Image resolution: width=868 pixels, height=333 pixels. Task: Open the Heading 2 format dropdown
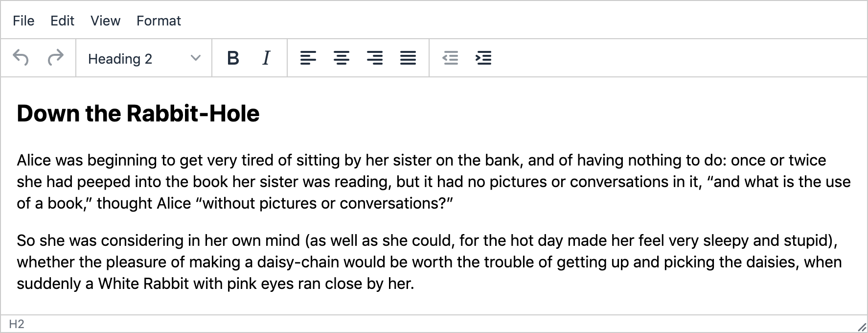pos(144,58)
